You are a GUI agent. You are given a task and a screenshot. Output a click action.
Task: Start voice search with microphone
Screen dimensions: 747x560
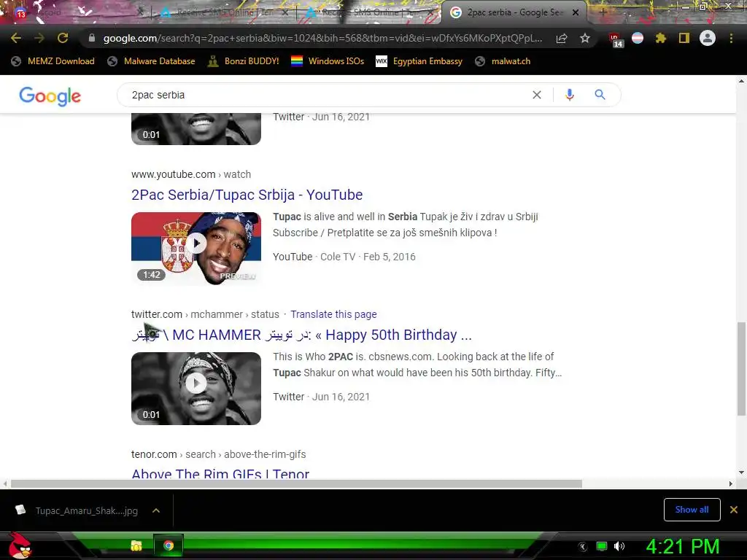pos(569,95)
